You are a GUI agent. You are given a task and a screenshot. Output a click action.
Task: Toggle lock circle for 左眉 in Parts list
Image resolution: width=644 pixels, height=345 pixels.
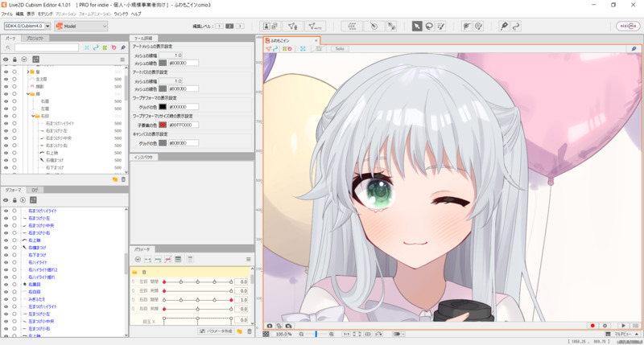click(14, 109)
